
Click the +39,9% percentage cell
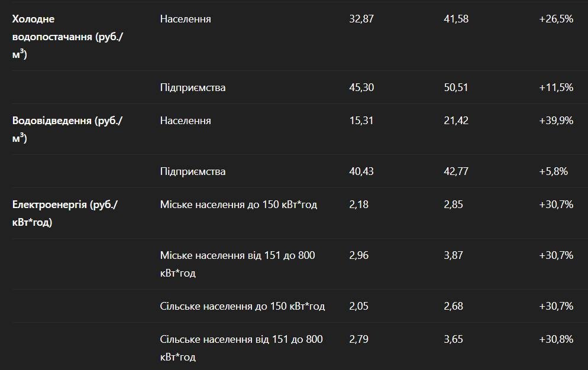556,121
